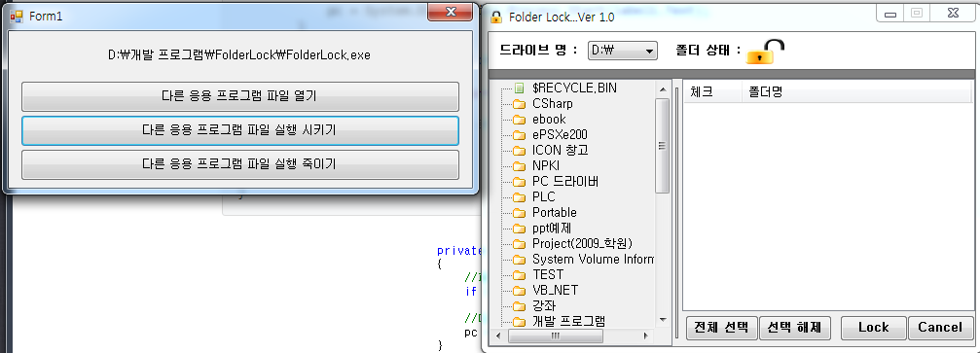Click the 다른 응용 프로그램 파일 열기 button
Image resolution: width=980 pixels, height=353 pixels.
pyautogui.click(x=240, y=96)
